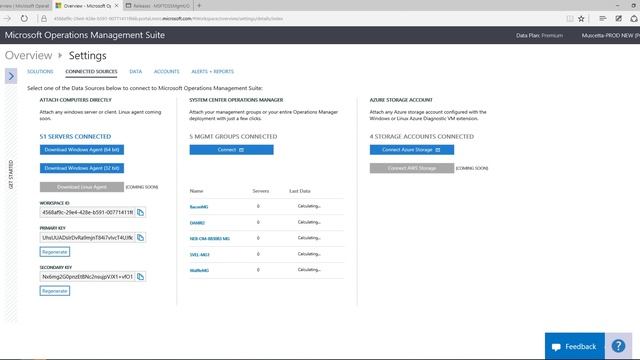Open the Data settings tab
Image resolution: width=640 pixels, height=360 pixels.
(136, 71)
